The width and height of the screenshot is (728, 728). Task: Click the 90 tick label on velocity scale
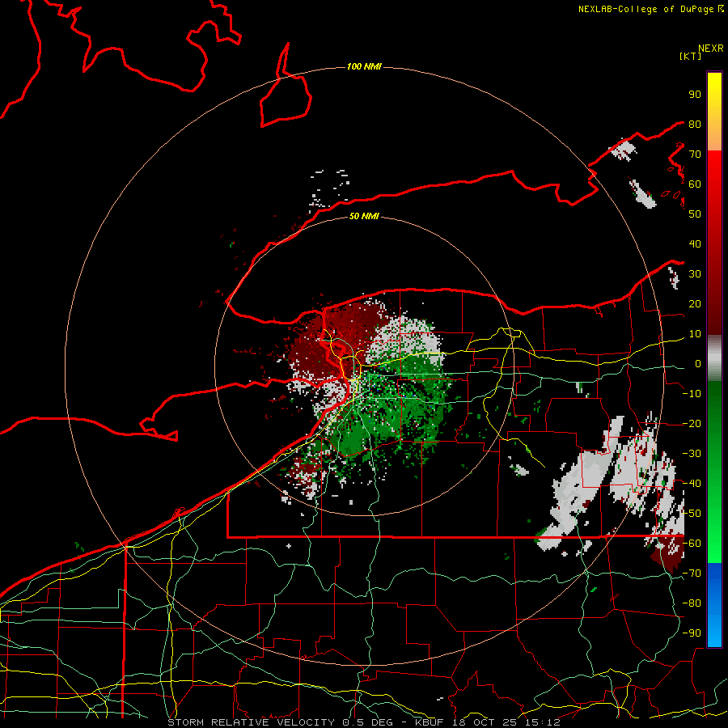click(695, 95)
